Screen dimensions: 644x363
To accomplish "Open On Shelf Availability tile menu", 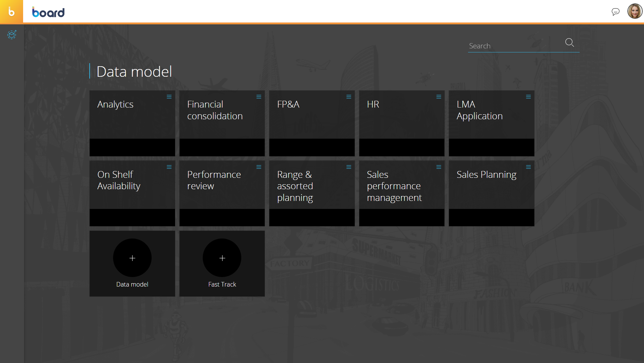I will [169, 167].
